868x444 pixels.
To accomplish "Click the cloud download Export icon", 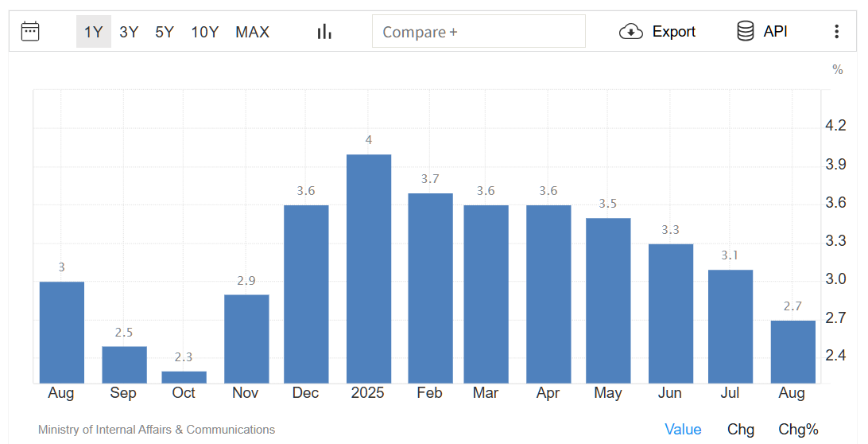I will pos(630,32).
